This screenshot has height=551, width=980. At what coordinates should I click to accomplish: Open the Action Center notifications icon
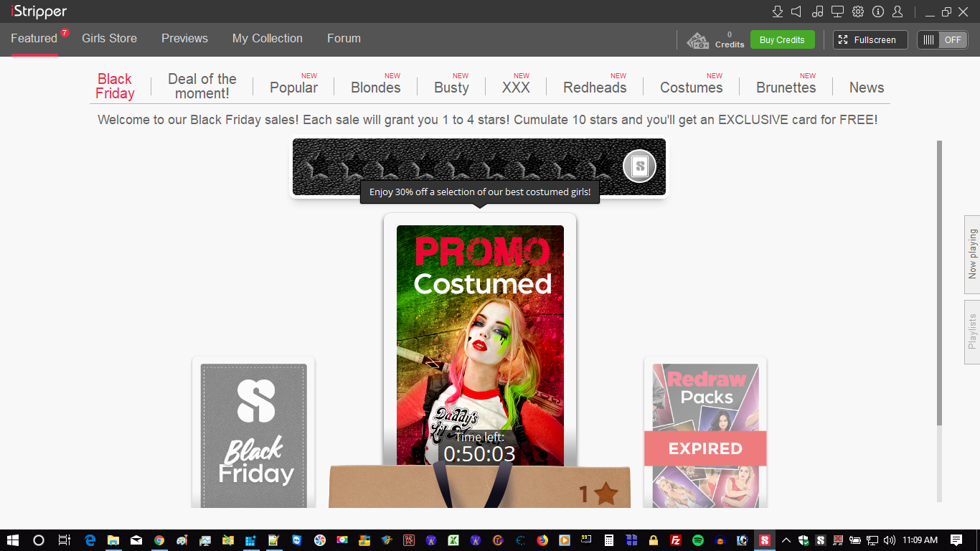pyautogui.click(x=956, y=540)
